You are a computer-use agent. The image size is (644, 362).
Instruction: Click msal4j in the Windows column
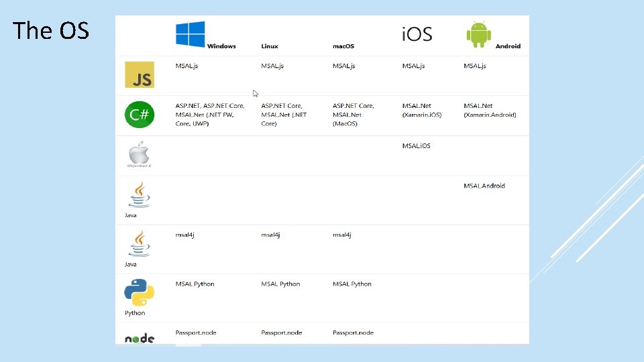coord(185,235)
